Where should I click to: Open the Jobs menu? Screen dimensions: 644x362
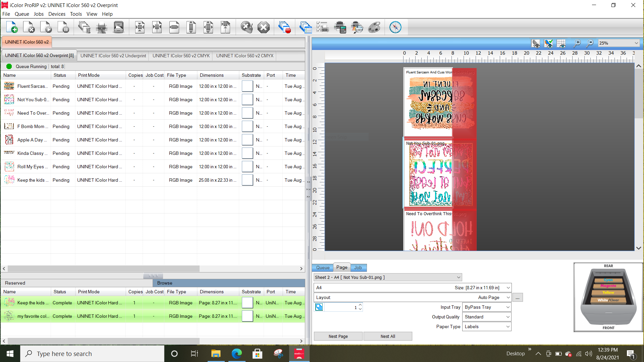[x=39, y=14]
